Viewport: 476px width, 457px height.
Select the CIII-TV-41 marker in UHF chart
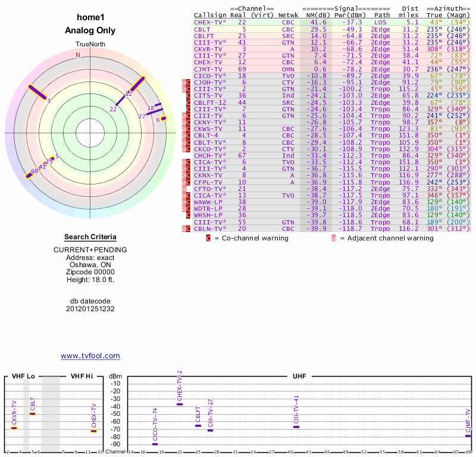click(x=296, y=427)
